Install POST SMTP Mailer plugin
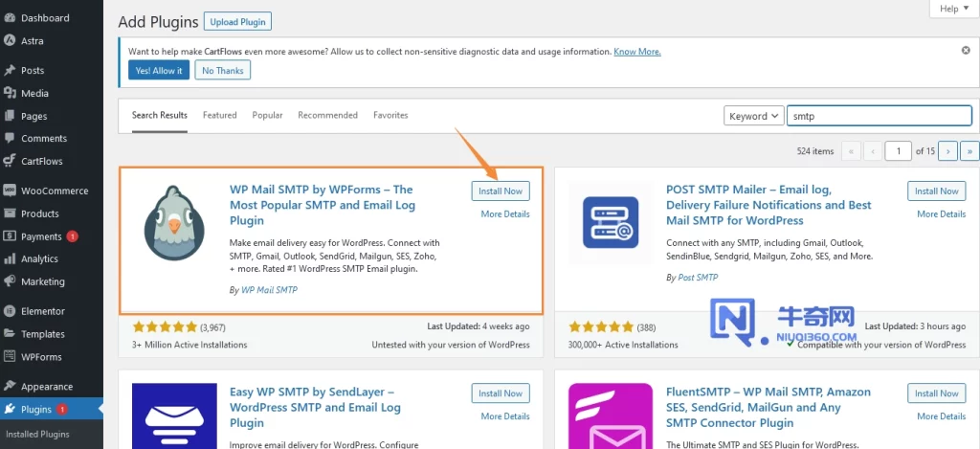980x449 pixels. coord(936,191)
